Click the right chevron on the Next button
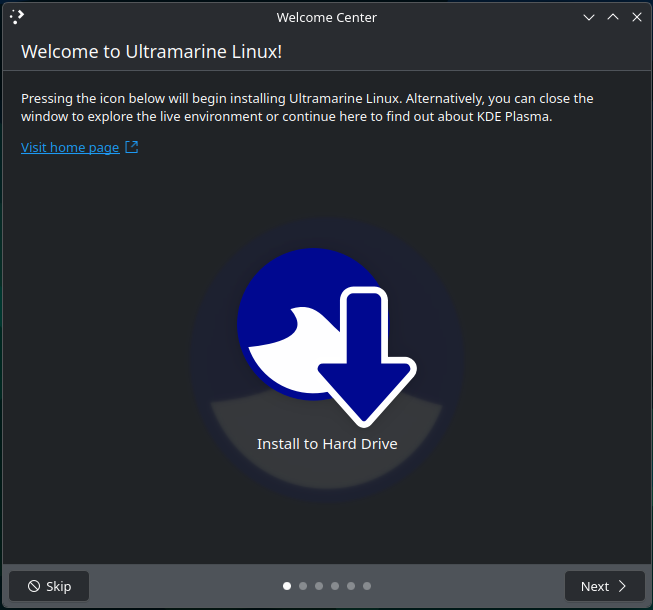 (622, 586)
